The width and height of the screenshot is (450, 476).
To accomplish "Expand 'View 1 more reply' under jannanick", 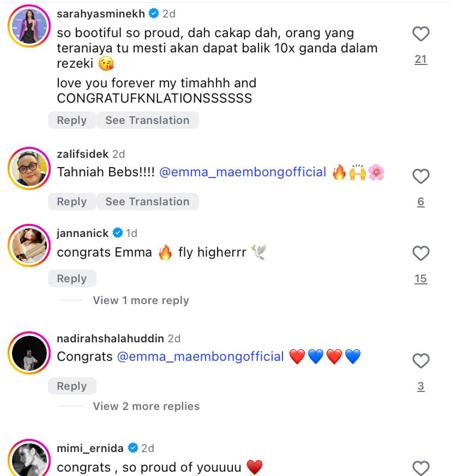I will pyautogui.click(x=141, y=300).
